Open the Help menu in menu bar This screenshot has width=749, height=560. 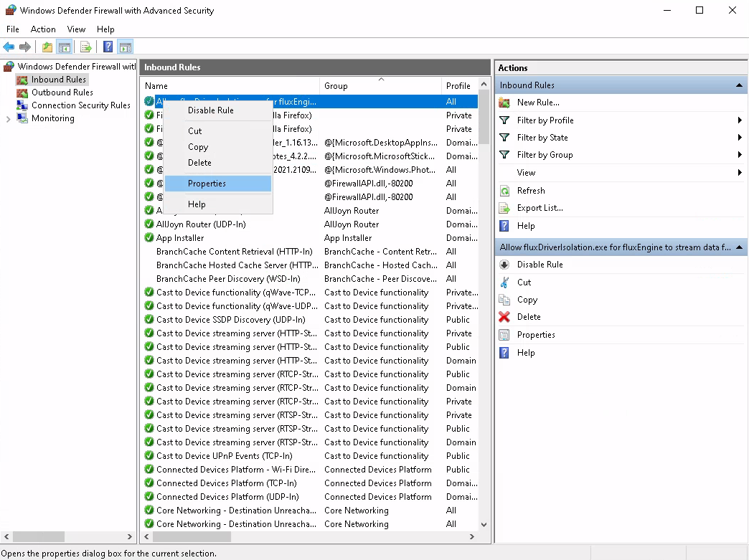pos(105,29)
